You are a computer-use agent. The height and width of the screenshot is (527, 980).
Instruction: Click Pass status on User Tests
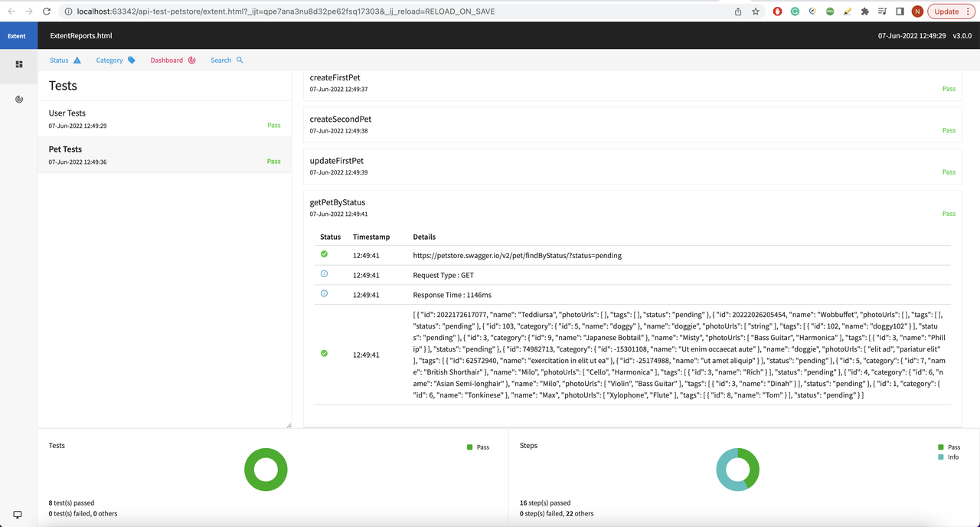point(274,126)
